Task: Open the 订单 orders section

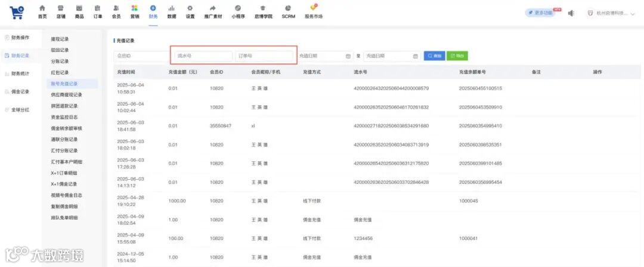Action: [98, 12]
